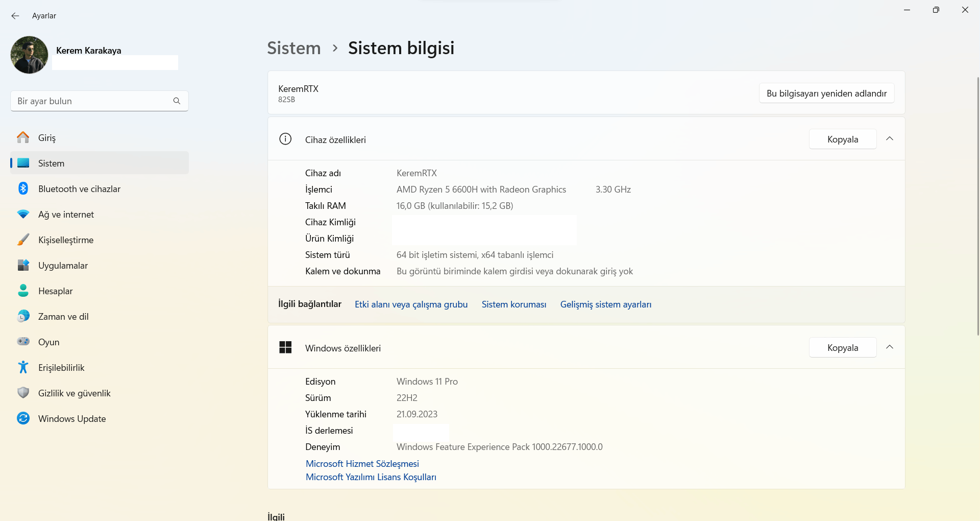
Task: Click the install date 21.09.2023
Action: click(x=417, y=414)
